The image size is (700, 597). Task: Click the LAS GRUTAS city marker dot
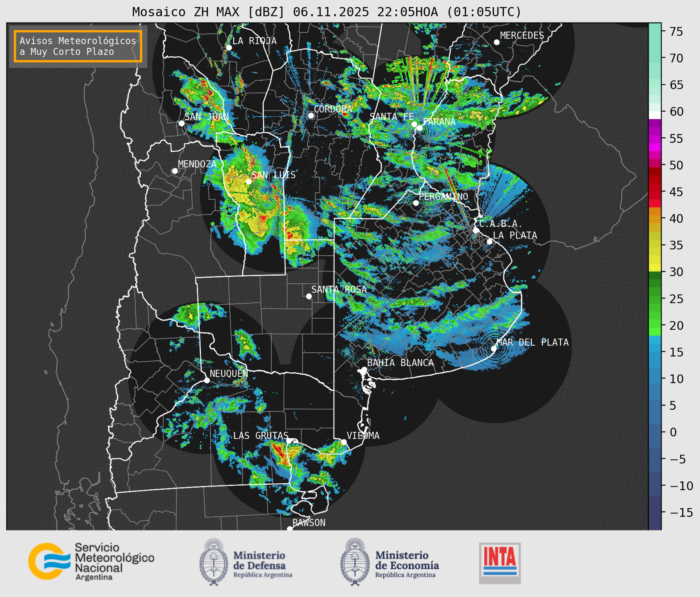pos(289,441)
